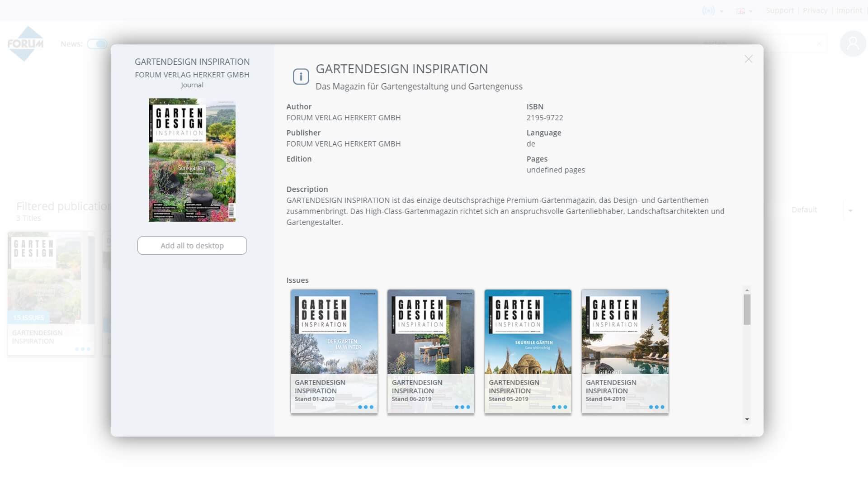This screenshot has width=868, height=480.
Task: Open the Imprint link
Action: point(849,10)
